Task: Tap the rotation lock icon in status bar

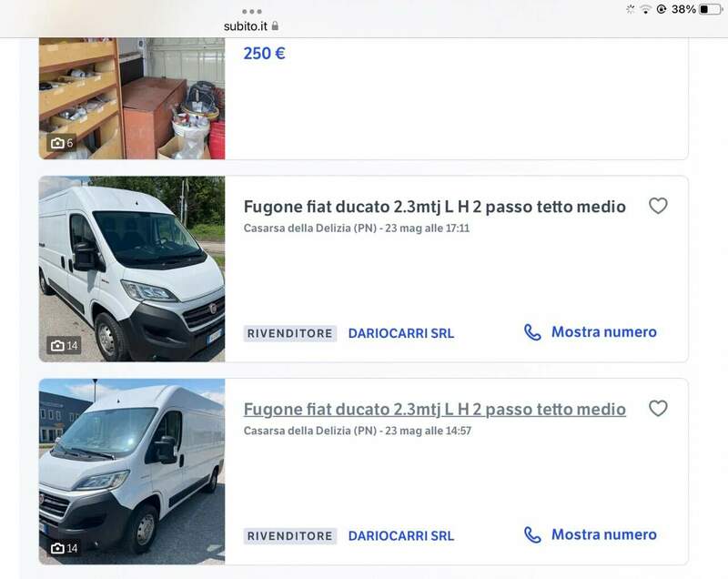Action: tap(662, 9)
